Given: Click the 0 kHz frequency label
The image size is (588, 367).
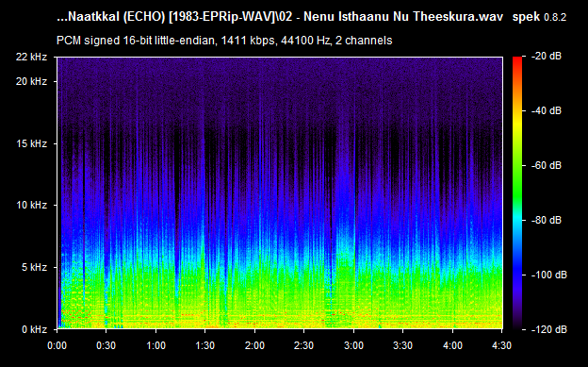Looking at the screenshot, I should [x=34, y=329].
